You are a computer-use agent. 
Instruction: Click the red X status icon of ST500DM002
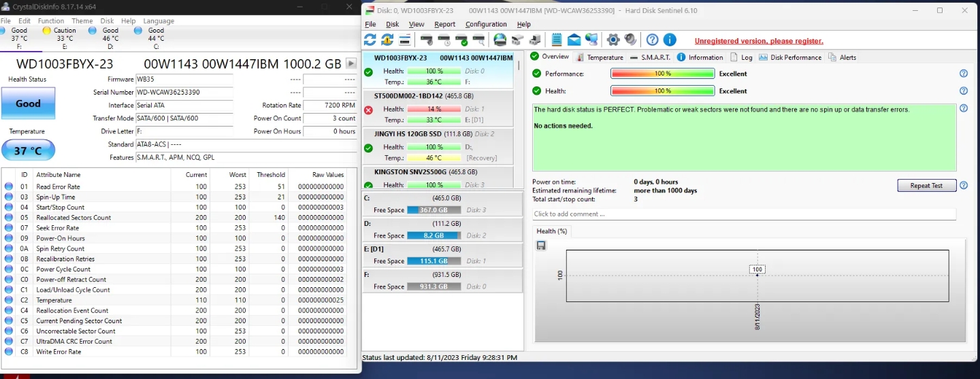tap(368, 110)
